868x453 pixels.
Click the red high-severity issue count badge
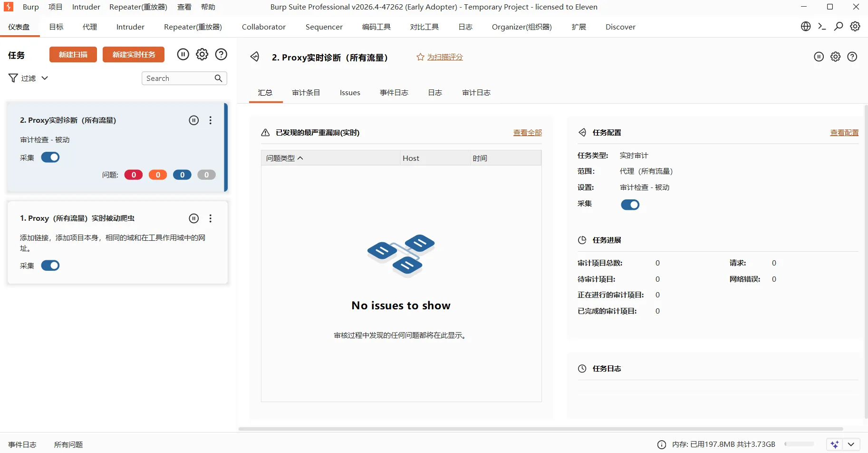[134, 175]
